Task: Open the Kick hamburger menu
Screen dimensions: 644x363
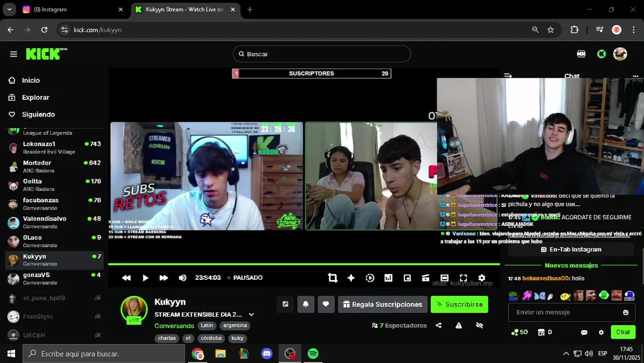Action: coord(14,54)
